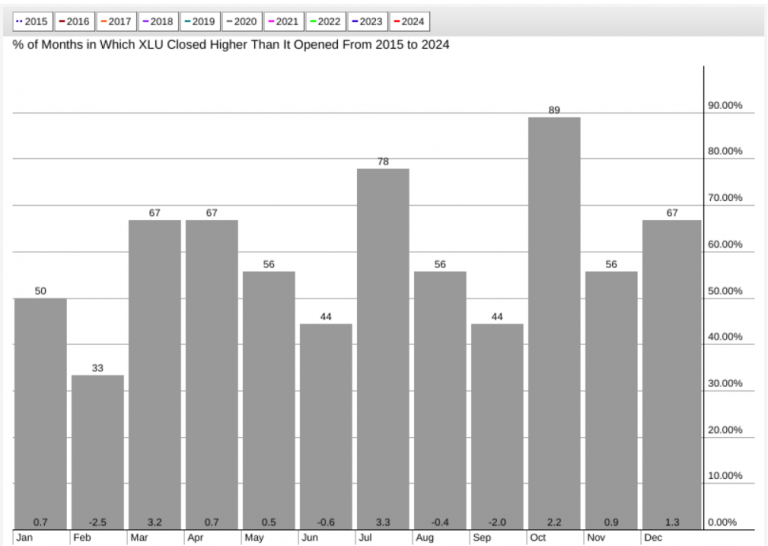Image resolution: width=768 pixels, height=546 pixels.
Task: Click the Feb axis label
Action: [x=82, y=538]
